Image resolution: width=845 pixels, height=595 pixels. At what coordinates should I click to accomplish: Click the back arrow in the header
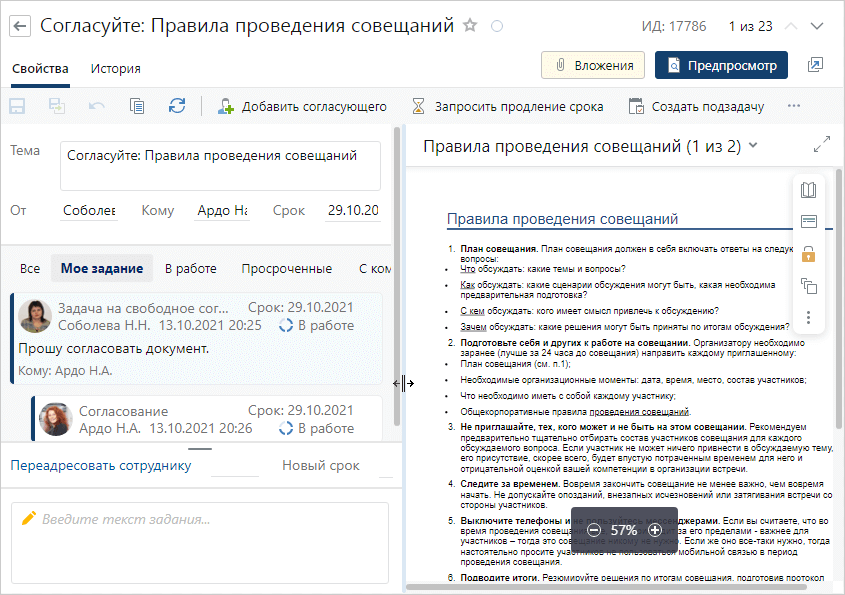[x=20, y=26]
